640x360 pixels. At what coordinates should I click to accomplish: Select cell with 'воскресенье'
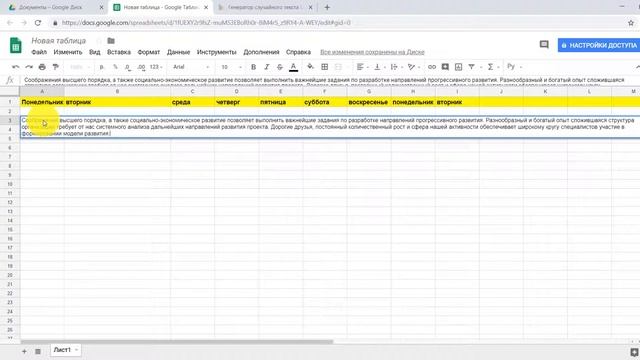point(369,102)
